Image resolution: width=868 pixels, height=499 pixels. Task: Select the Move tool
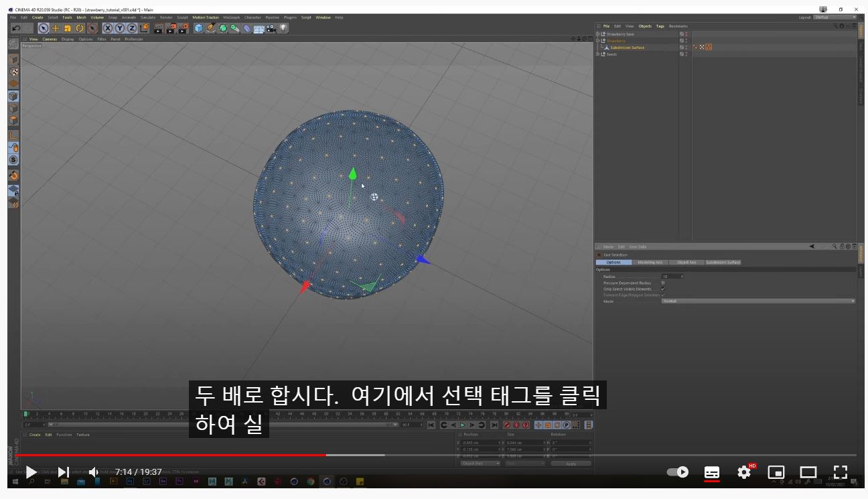56,28
